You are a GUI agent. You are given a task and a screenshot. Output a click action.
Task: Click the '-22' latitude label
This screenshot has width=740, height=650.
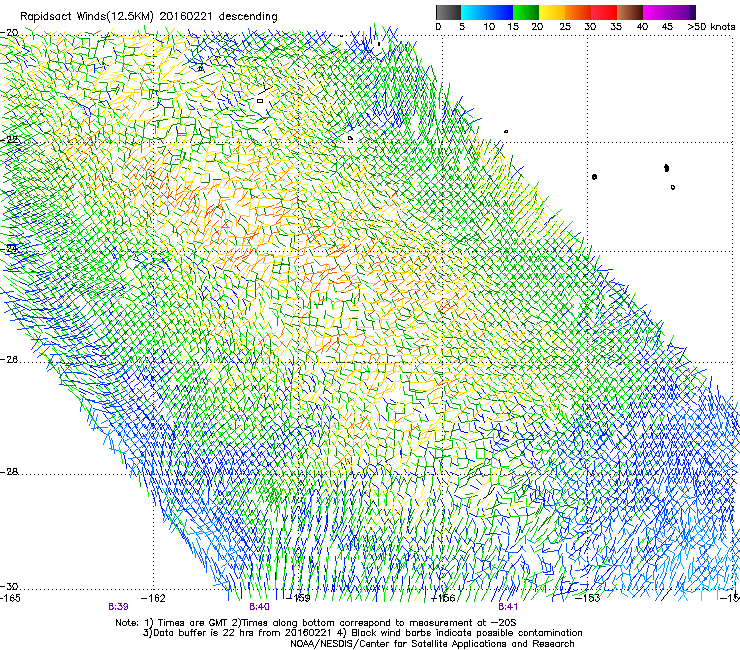(9, 140)
